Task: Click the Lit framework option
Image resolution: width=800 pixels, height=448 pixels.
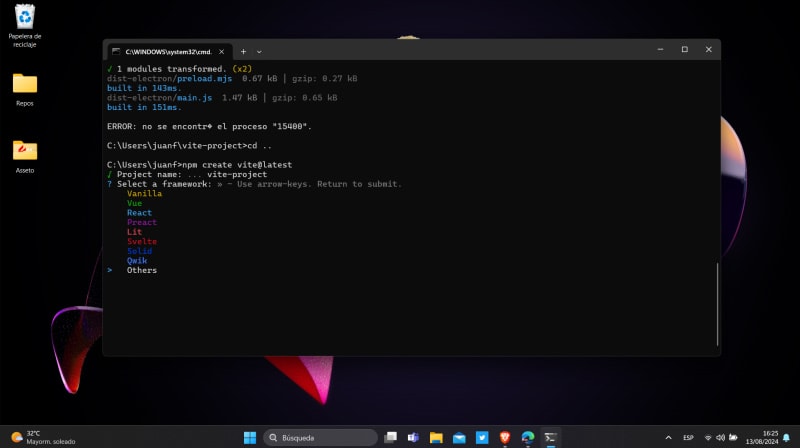Action: 135,232
